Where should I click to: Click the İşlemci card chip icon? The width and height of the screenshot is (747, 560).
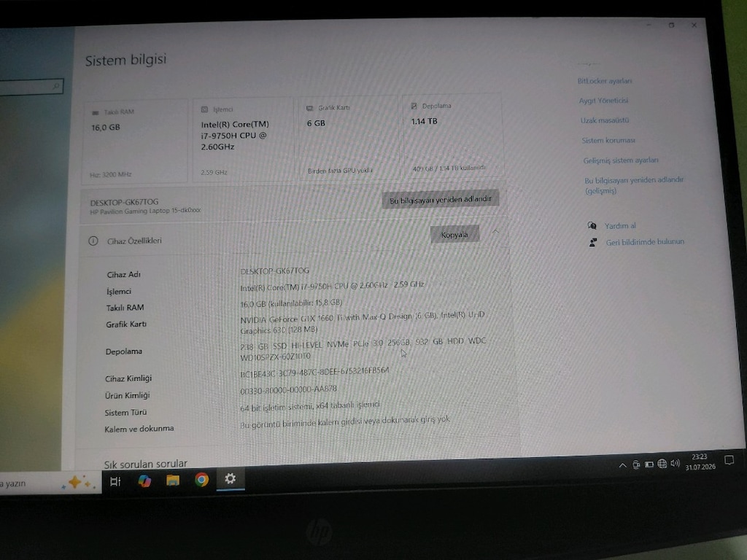click(204, 109)
